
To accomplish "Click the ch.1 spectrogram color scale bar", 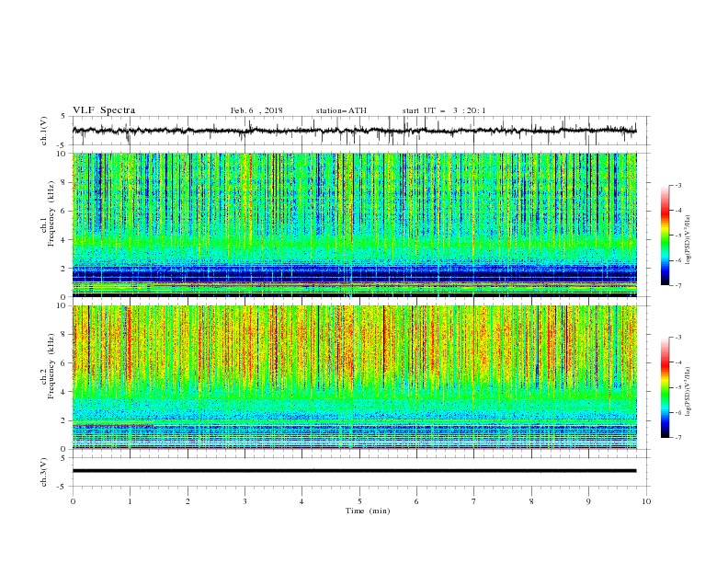I will pos(665,236).
